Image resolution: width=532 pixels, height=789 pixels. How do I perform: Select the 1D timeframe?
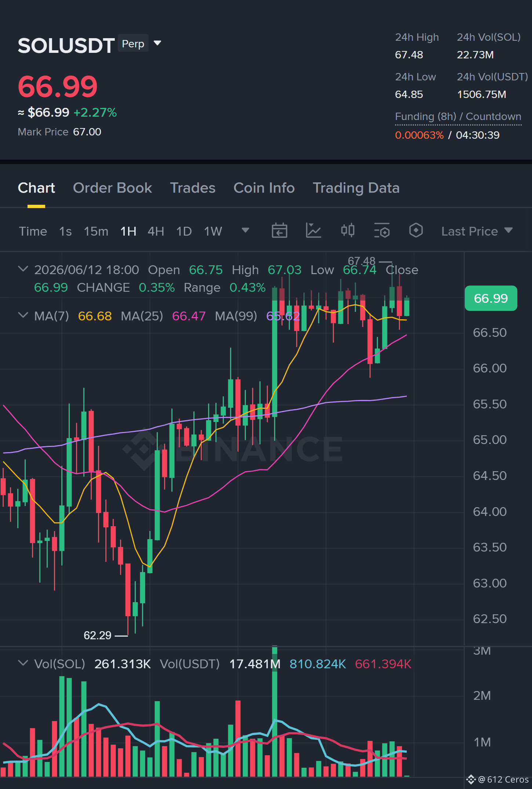[184, 231]
